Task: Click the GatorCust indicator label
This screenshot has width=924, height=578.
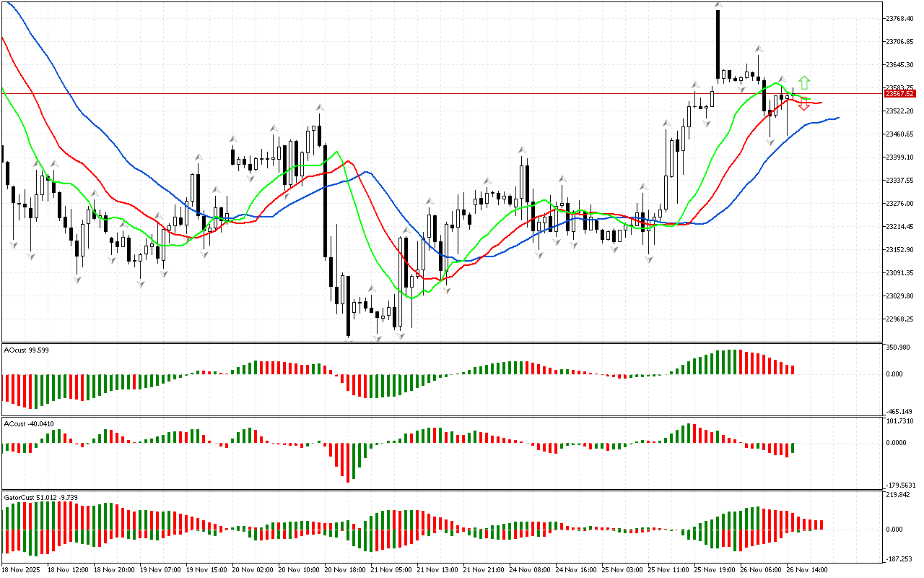Action: pos(40,497)
